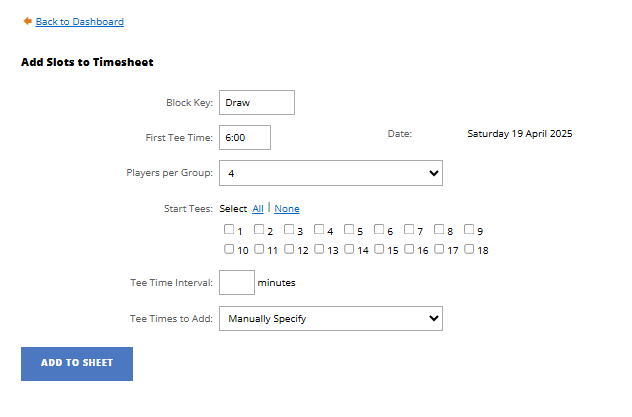Select start tee 14 checkbox
The width and height of the screenshot is (632, 417).
[x=349, y=249]
